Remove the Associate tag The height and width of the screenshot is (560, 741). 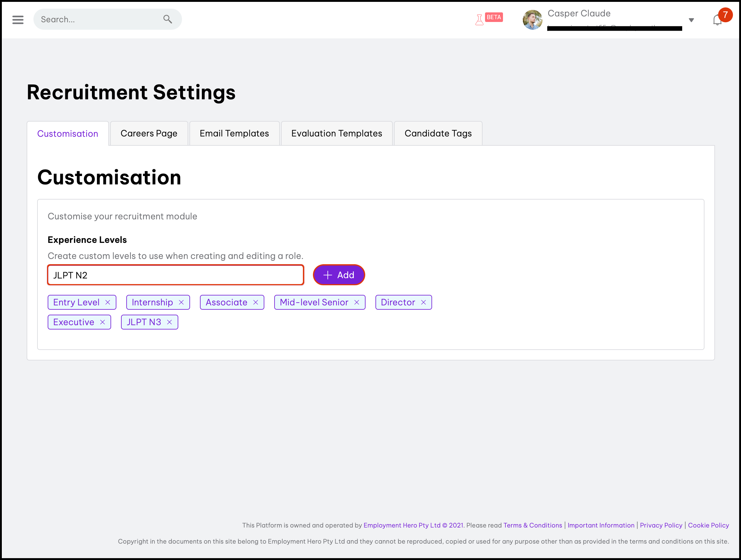click(x=256, y=303)
